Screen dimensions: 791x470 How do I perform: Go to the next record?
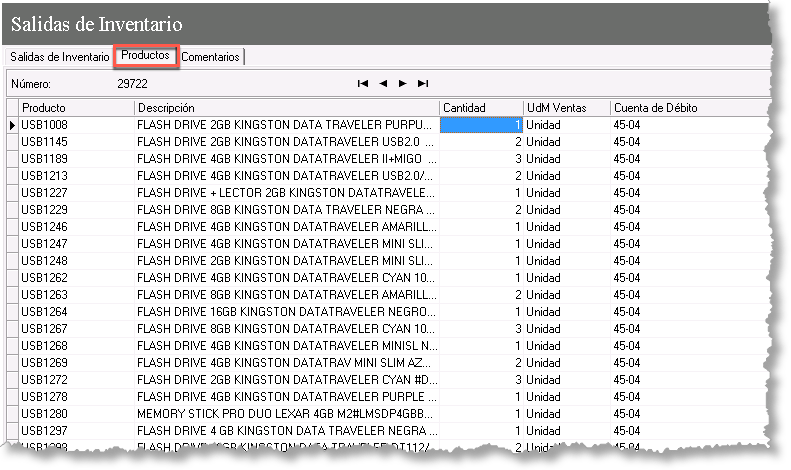coord(403,84)
